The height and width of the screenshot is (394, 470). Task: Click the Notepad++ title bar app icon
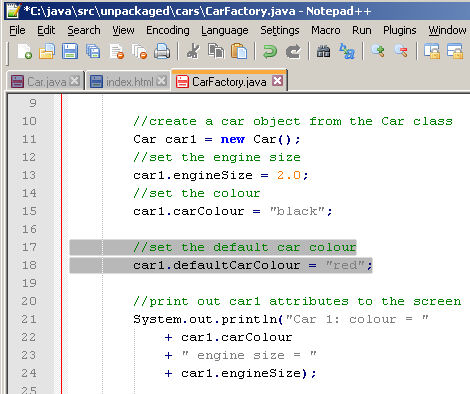13,11
